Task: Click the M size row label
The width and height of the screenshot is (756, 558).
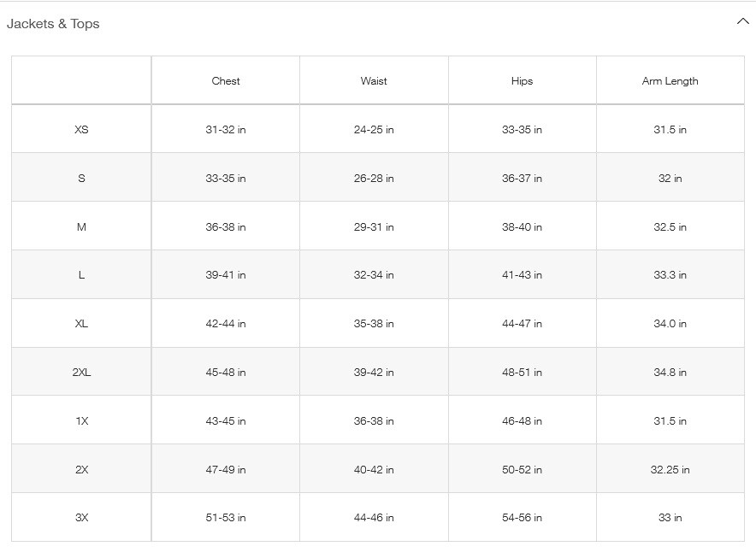Action: pos(81,227)
